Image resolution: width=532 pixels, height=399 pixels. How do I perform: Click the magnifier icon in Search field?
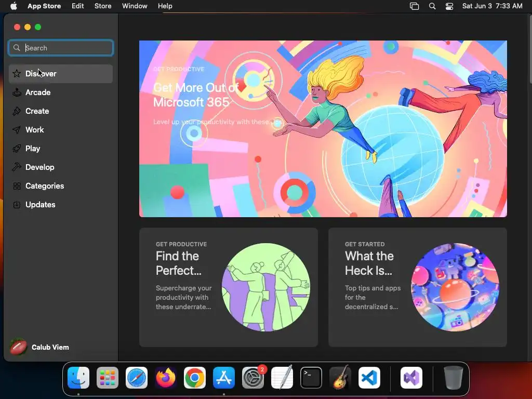pyautogui.click(x=17, y=48)
